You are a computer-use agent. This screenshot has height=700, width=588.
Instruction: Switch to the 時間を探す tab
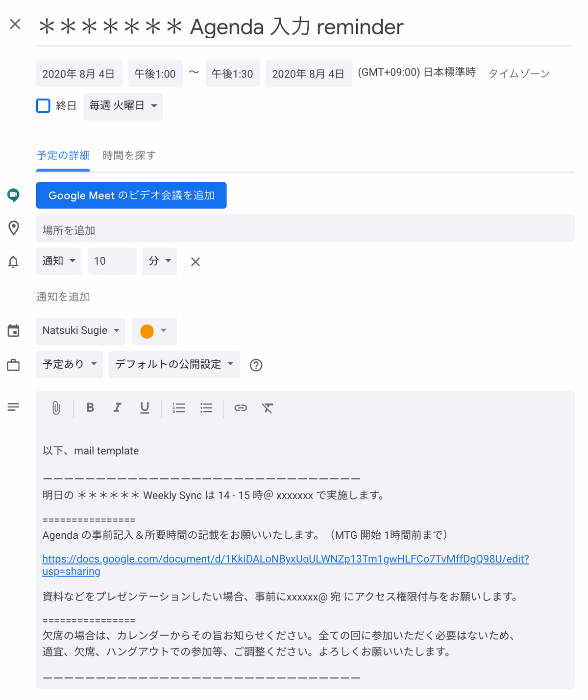(x=129, y=155)
